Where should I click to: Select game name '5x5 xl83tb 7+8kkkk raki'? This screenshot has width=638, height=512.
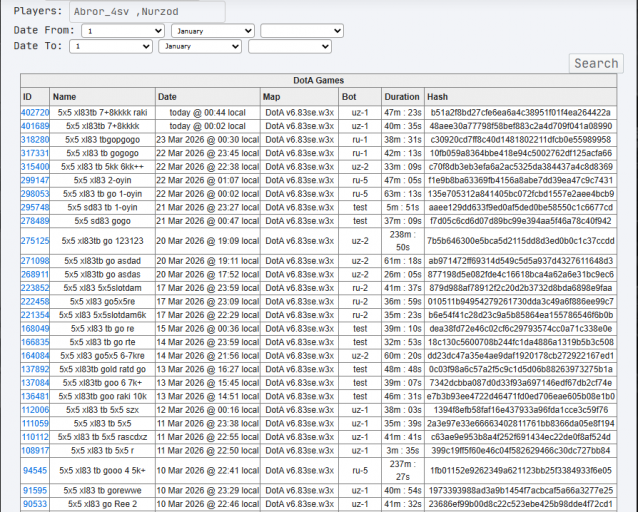[103, 113]
